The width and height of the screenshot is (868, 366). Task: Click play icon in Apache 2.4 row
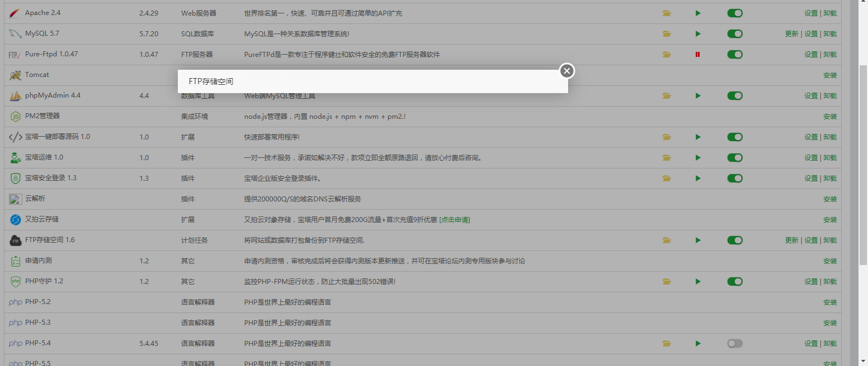click(698, 13)
